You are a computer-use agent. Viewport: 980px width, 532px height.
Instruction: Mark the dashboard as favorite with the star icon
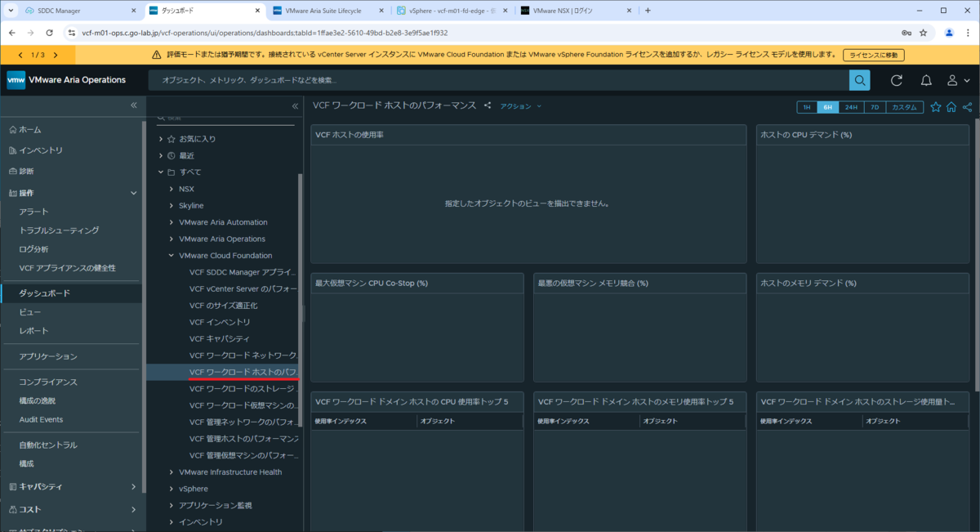936,107
